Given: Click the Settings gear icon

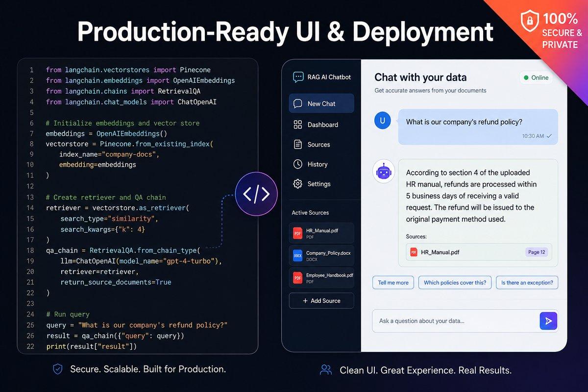Looking at the screenshot, I should (x=297, y=184).
